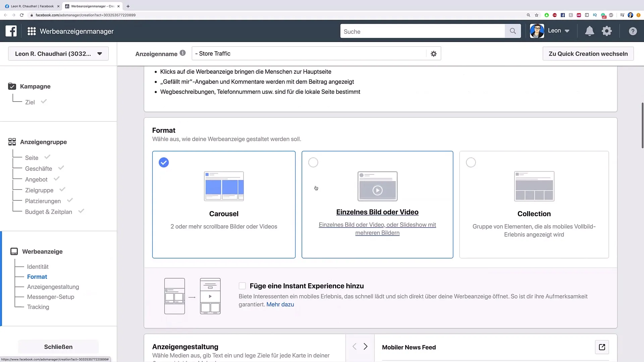The height and width of the screenshot is (362, 644).
Task: Select the Einzelnes Bild oder Video radio button
Action: click(313, 162)
